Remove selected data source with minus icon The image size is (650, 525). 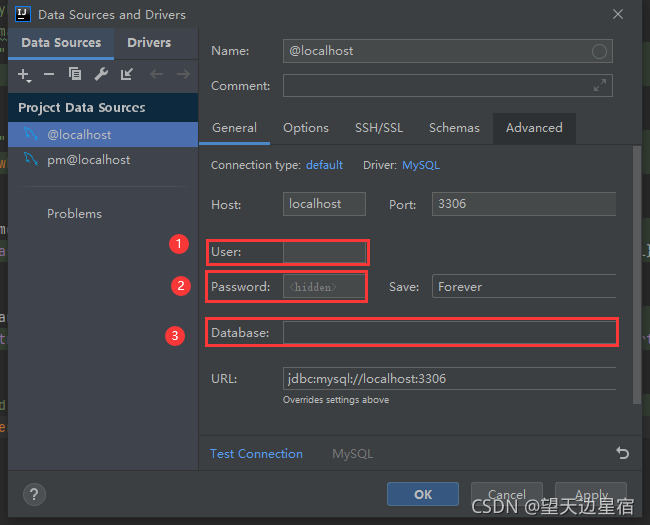click(x=49, y=74)
